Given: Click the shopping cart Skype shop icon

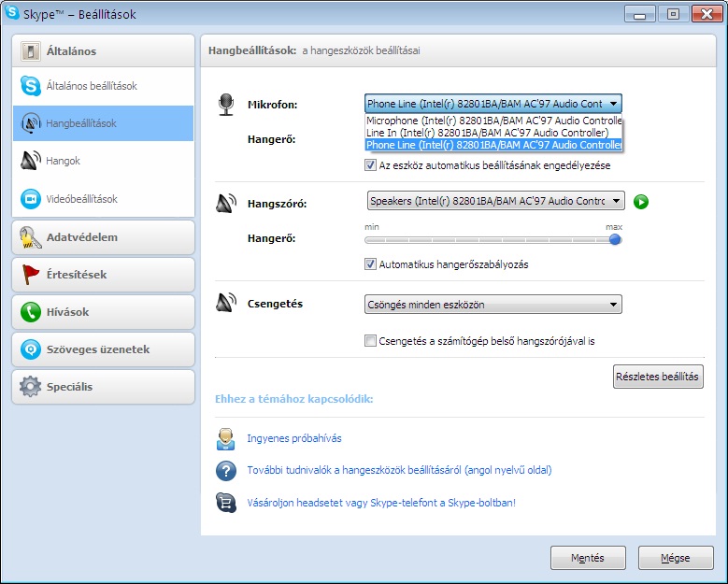Looking at the screenshot, I should coord(226,503).
